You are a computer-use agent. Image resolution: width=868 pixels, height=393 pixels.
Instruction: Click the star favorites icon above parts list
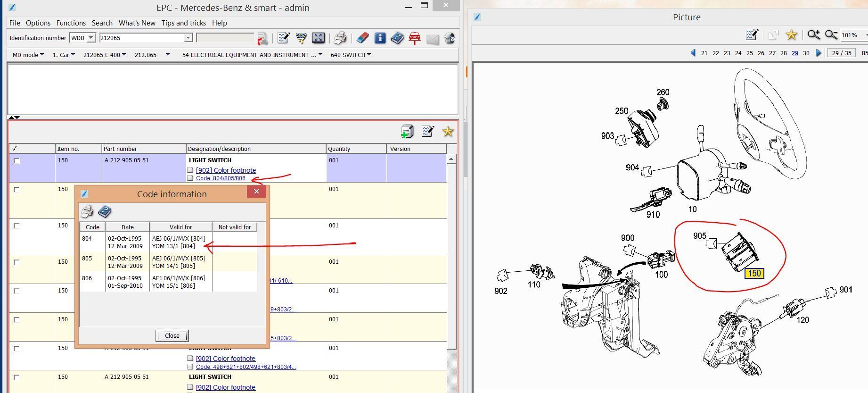point(448,132)
